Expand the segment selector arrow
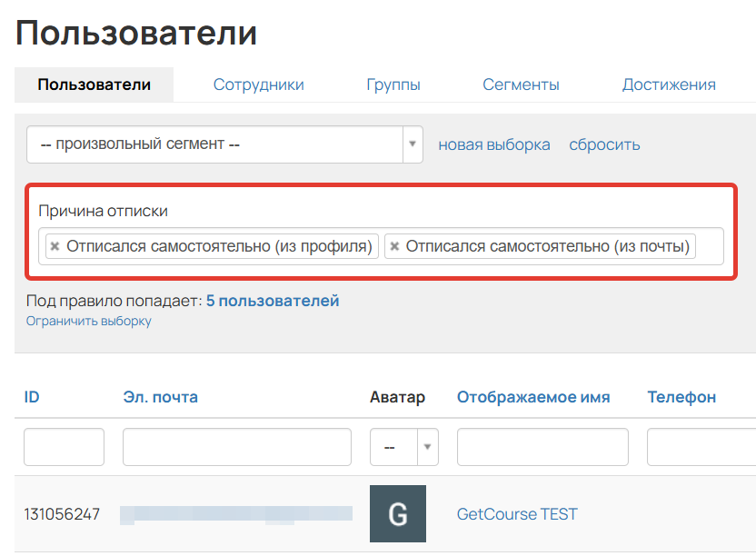The width and height of the screenshot is (756, 556). [412, 144]
